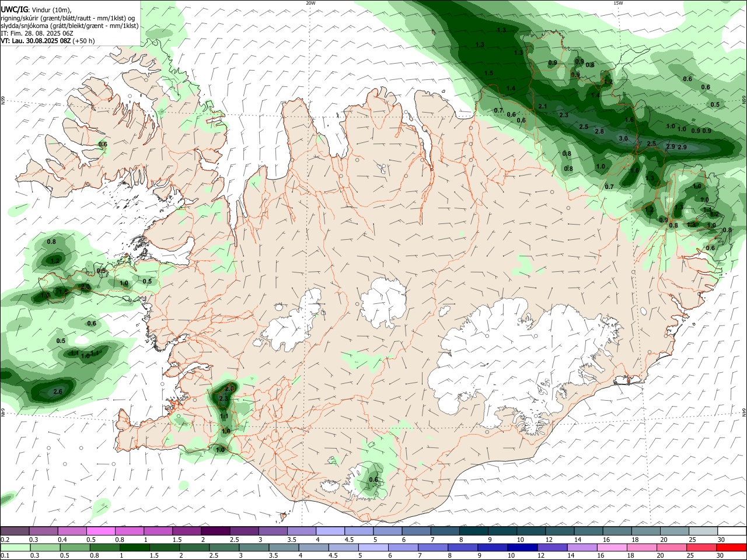
Task: Click the dark teal 8–9 snow legend swatch
Action: pos(473,531)
